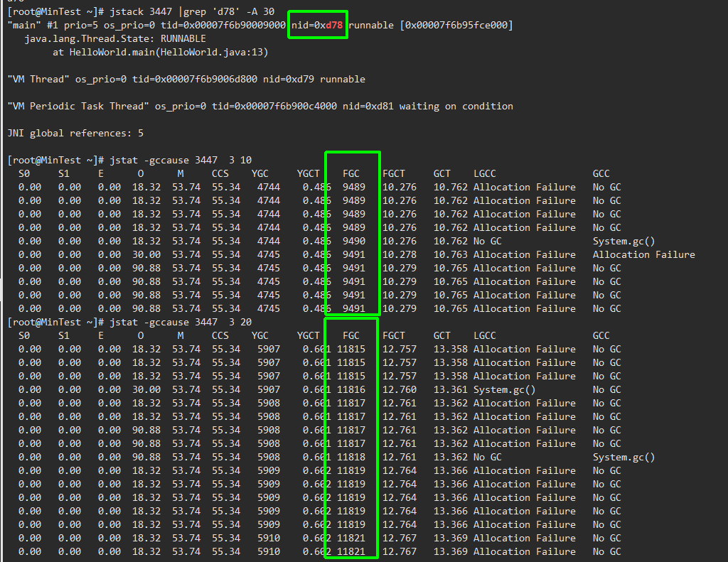Viewport: 728px width, 562px height.
Task: Click the "waiting on condition" status text
Action: point(456,106)
